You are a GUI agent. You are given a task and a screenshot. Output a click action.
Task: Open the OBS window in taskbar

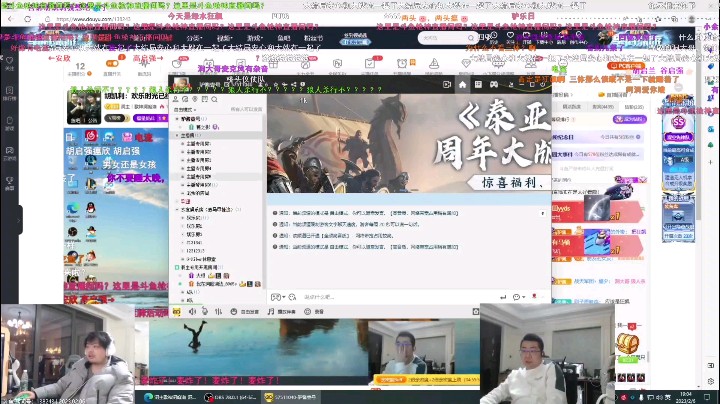(x=230, y=397)
